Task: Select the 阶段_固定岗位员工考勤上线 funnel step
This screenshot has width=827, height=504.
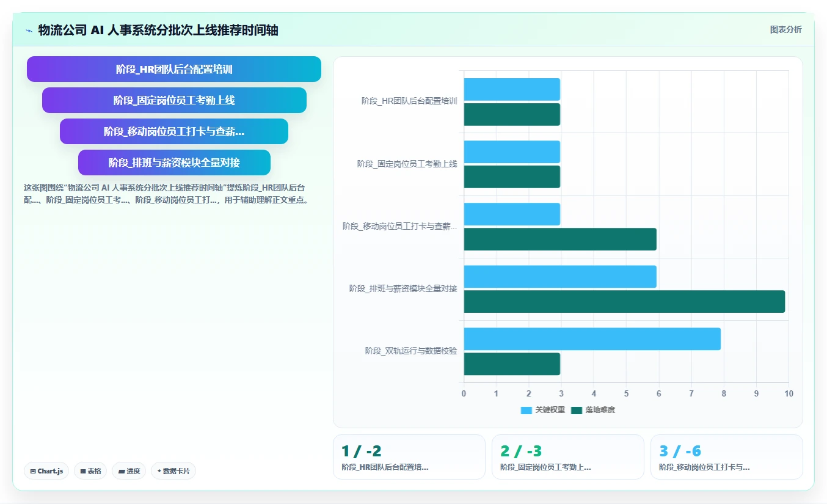Action: coord(174,100)
